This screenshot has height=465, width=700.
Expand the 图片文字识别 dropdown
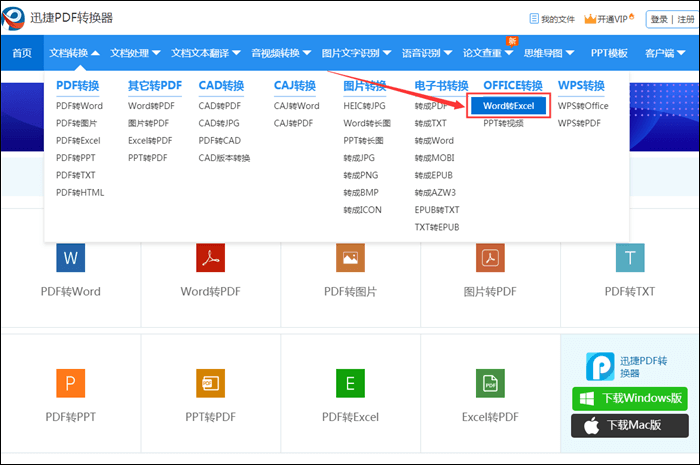(x=387, y=53)
